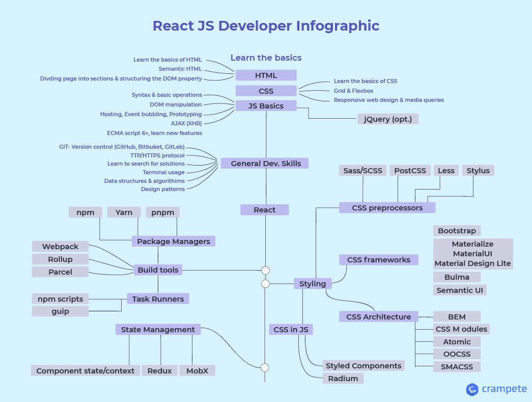Screen dimensions: 532x402
Task: Click the State Management node
Action: point(158,330)
